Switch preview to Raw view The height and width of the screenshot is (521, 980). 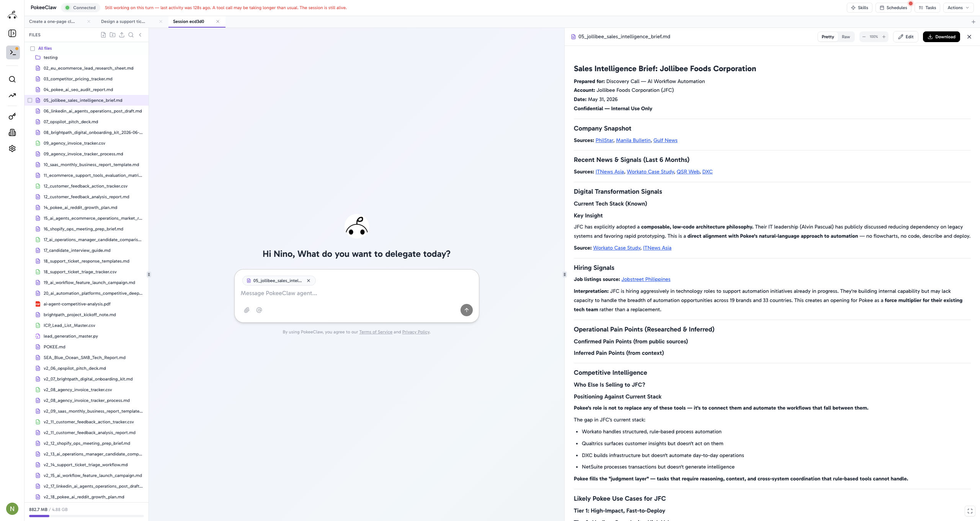846,37
